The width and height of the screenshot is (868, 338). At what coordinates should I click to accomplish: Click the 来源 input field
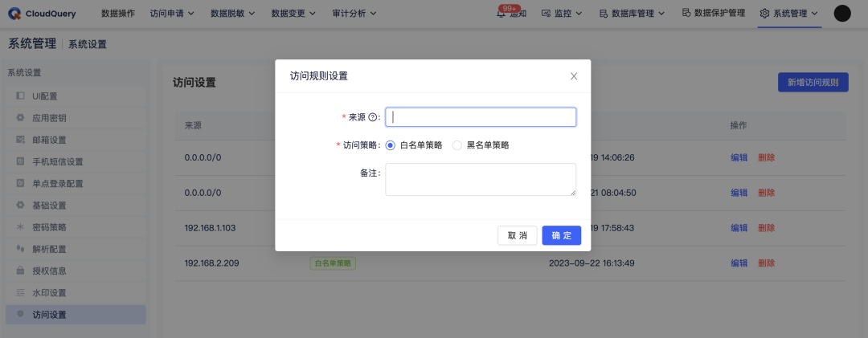[x=481, y=117]
